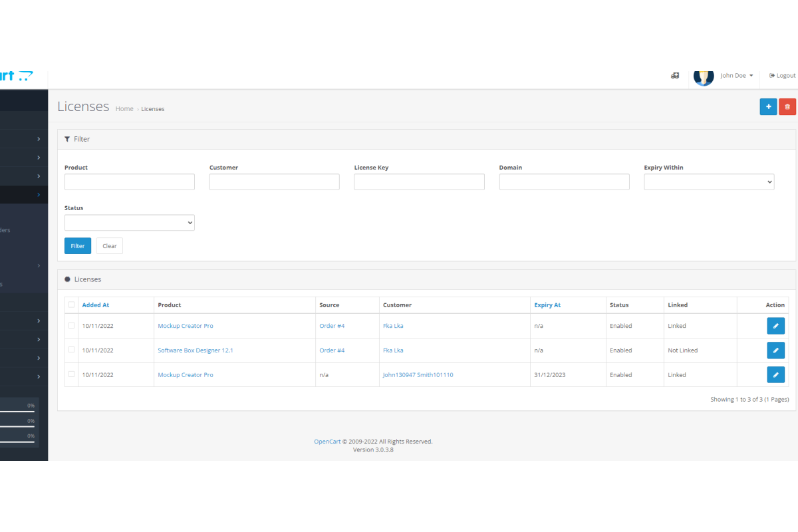798x532 pixels.
Task: Check the Software Box Designer 12.1 row checkbox
Action: click(x=71, y=350)
